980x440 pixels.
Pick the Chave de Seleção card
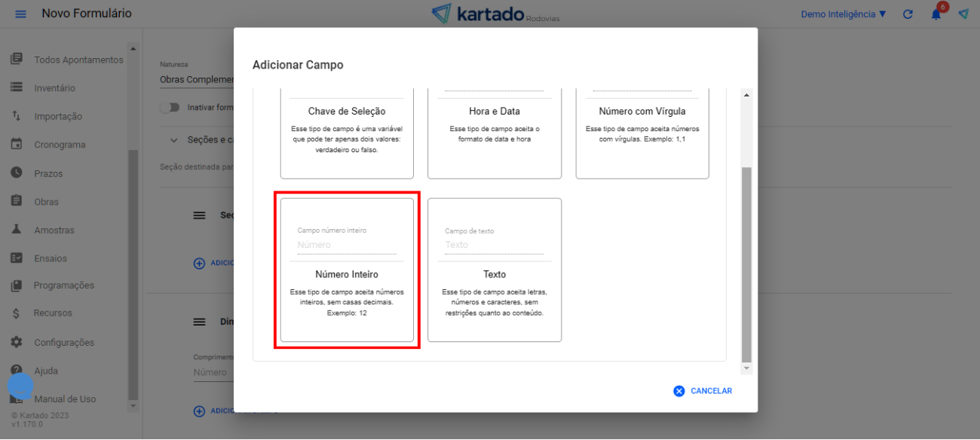click(347, 132)
